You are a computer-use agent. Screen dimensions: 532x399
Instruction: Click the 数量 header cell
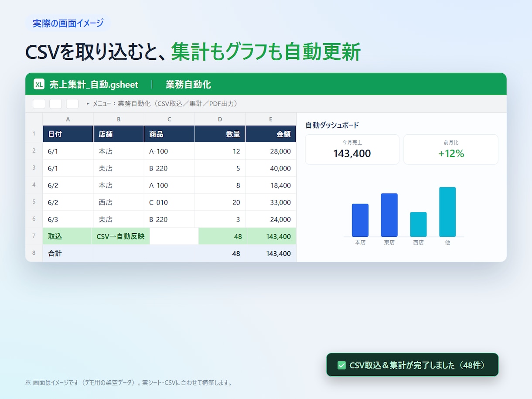[220, 134]
